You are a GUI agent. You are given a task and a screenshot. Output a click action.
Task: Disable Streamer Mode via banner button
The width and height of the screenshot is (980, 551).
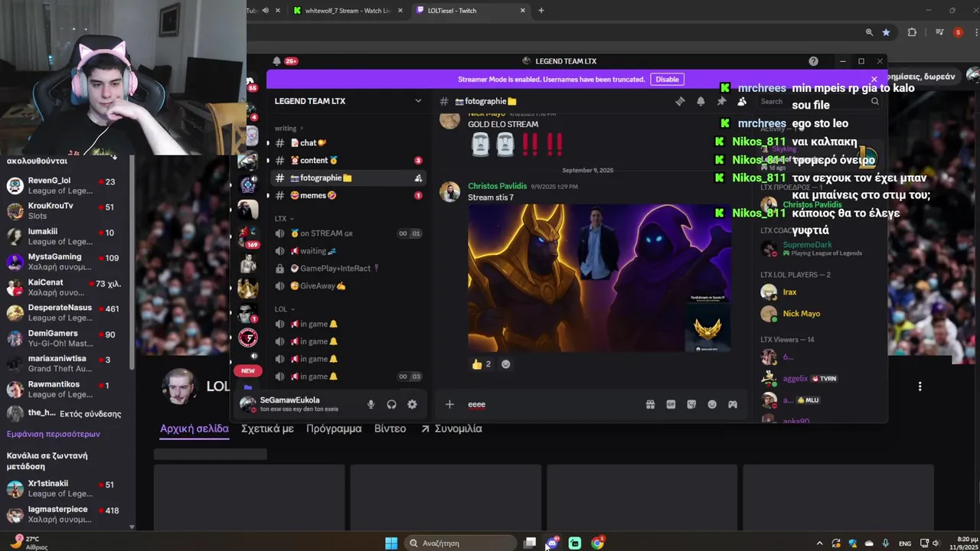pos(667,79)
